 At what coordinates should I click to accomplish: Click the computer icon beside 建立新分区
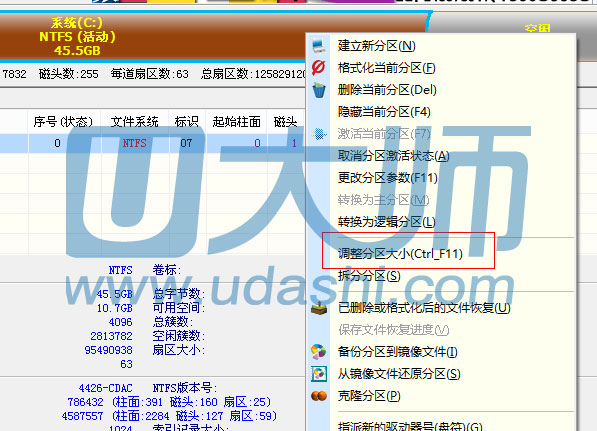click(319, 46)
